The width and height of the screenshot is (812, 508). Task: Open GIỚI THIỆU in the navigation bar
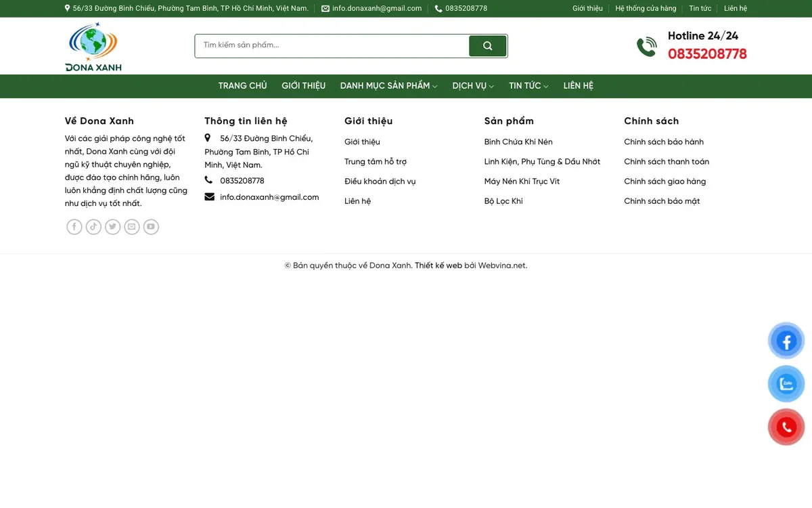pos(304,86)
